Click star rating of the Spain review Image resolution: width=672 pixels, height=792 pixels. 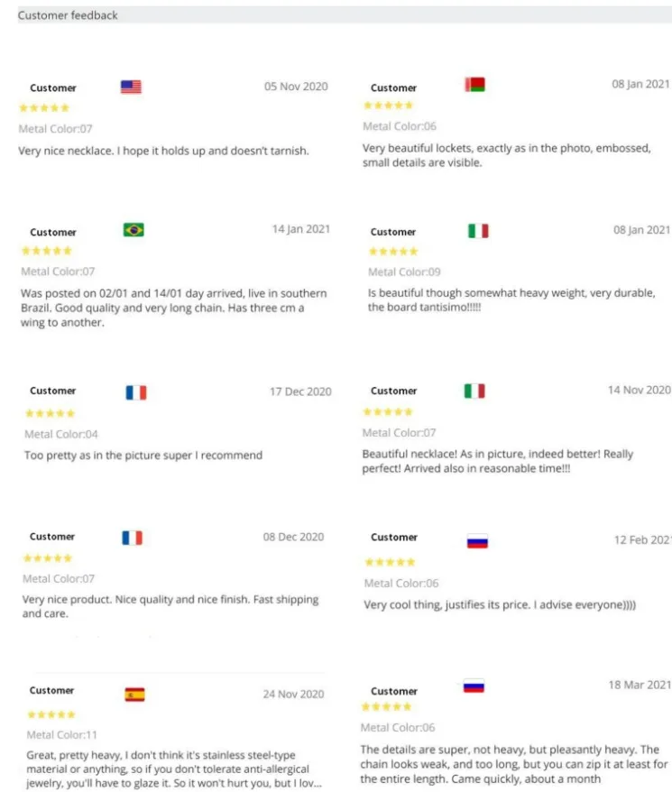tap(51, 714)
